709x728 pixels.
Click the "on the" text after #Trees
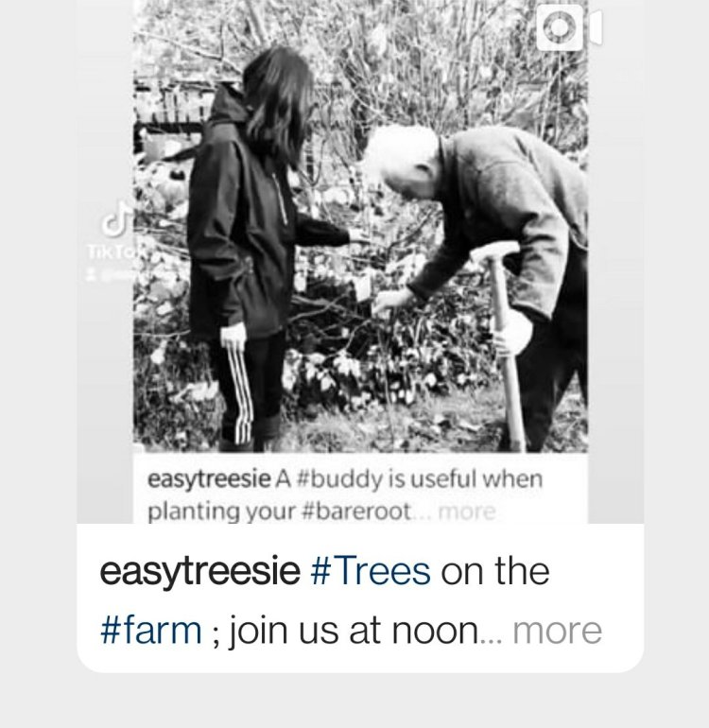point(495,573)
